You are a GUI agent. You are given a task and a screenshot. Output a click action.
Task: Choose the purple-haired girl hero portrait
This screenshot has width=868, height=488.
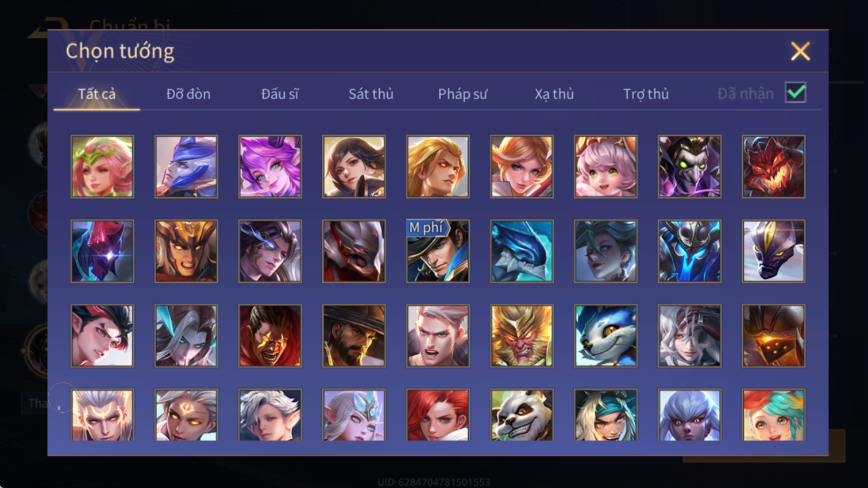point(270,167)
